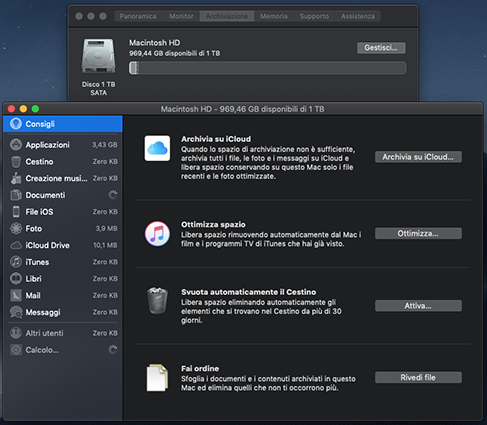Select Applicazioni in the sidebar
The height and width of the screenshot is (425, 487).
(x=63, y=145)
